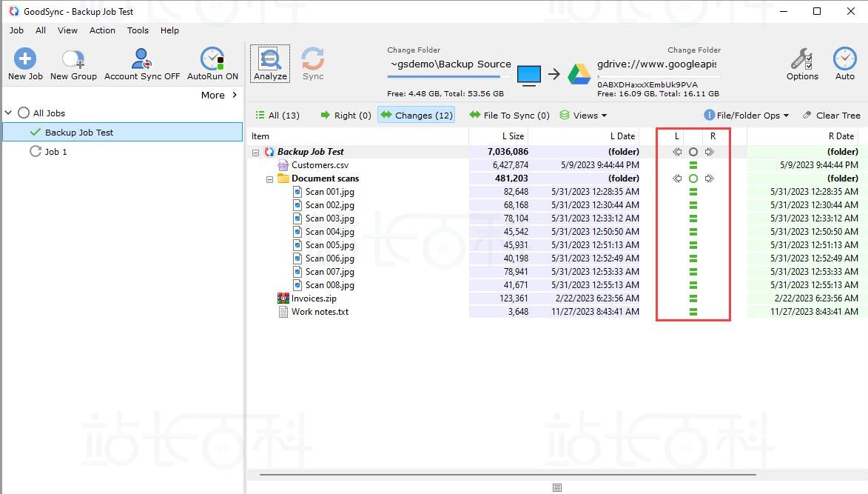
Task: Click the log panel icon at bottom
Action: pyautogui.click(x=557, y=487)
